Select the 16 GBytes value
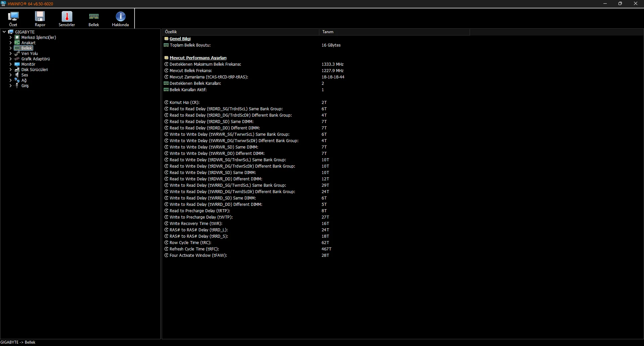 pos(331,45)
